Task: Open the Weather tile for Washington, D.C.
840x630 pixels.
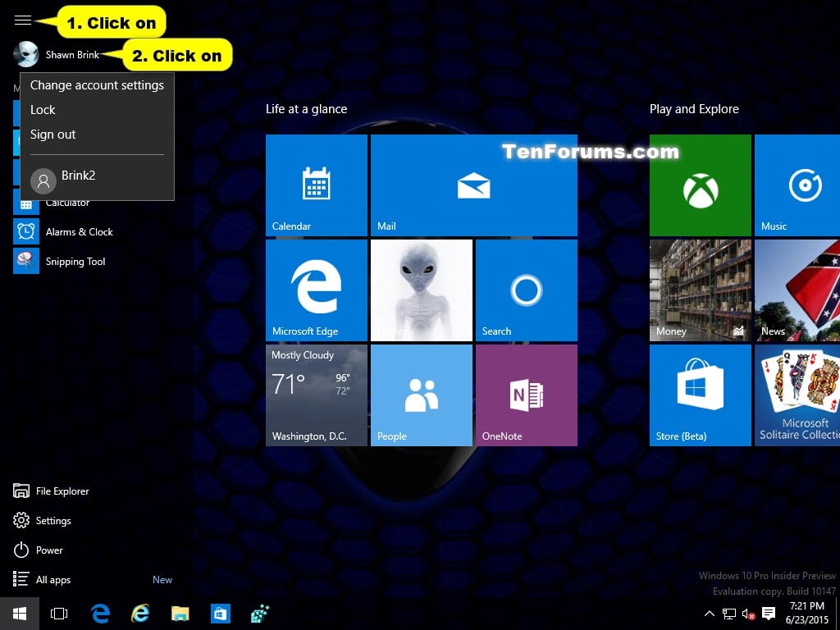Action: (x=317, y=395)
